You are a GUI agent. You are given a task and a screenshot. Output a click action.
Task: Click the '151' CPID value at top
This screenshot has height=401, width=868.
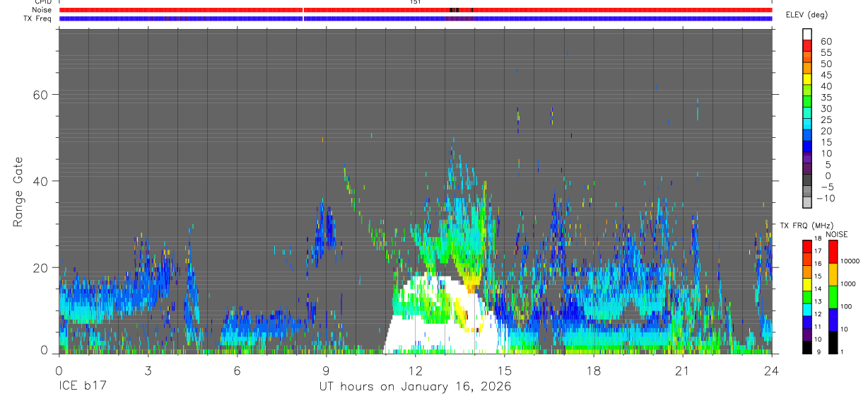pos(415,2)
